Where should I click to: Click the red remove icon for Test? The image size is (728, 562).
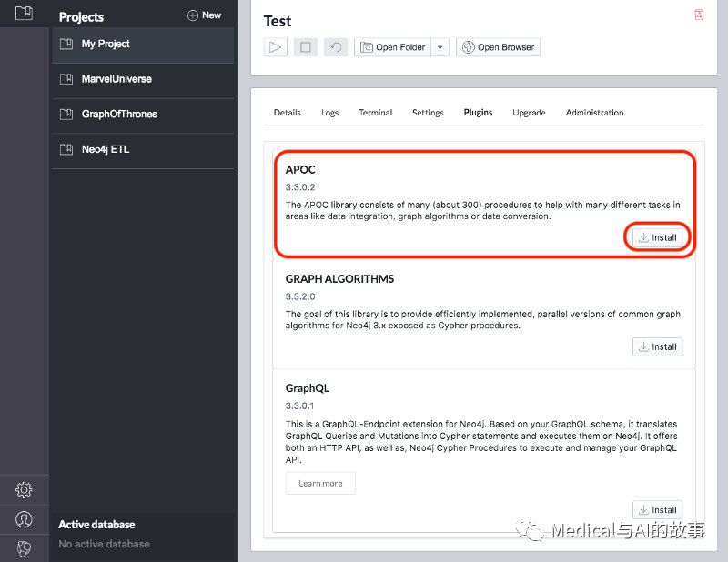click(x=699, y=15)
